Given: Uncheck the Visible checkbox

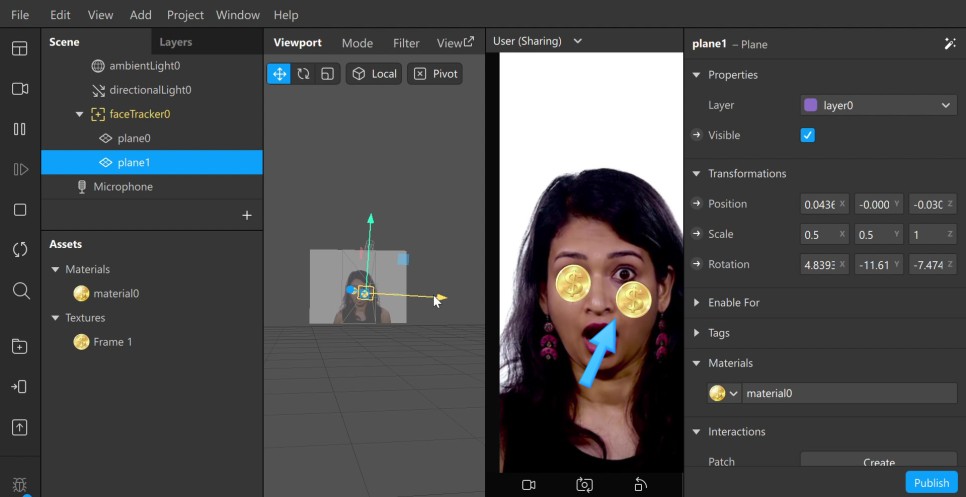Looking at the screenshot, I should [x=807, y=135].
